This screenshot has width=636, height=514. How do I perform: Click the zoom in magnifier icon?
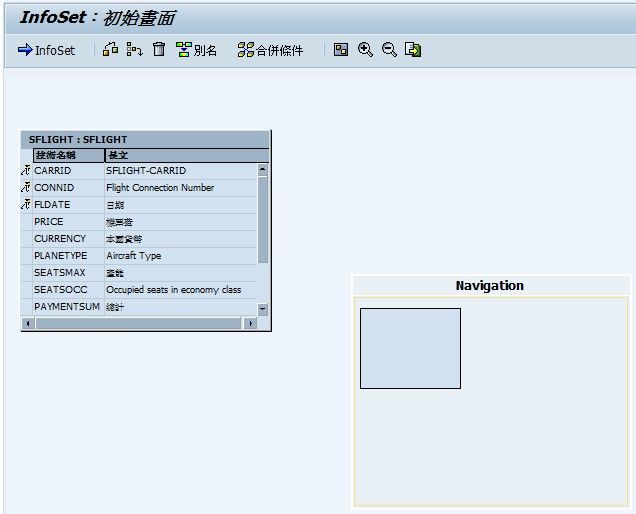point(365,49)
